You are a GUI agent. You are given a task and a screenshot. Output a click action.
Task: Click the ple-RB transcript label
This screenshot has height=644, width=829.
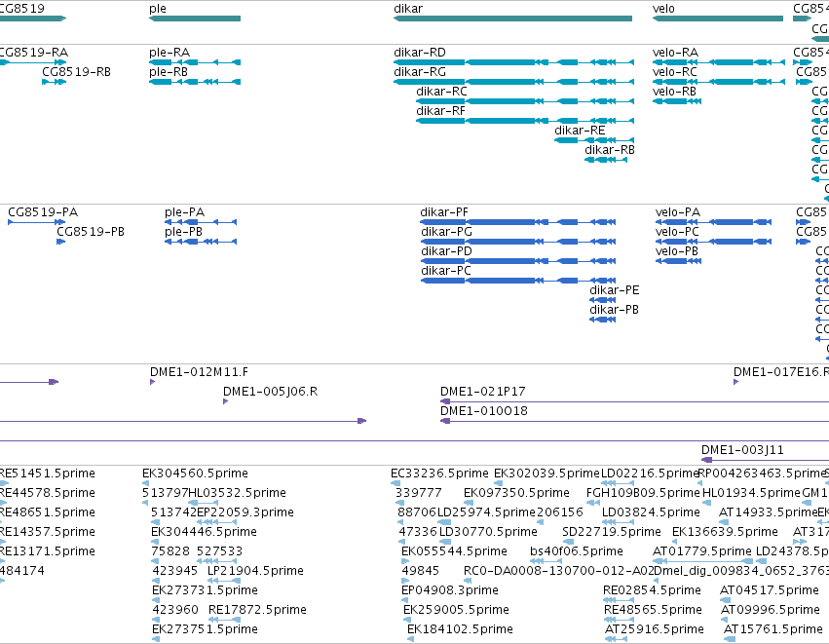(169, 72)
